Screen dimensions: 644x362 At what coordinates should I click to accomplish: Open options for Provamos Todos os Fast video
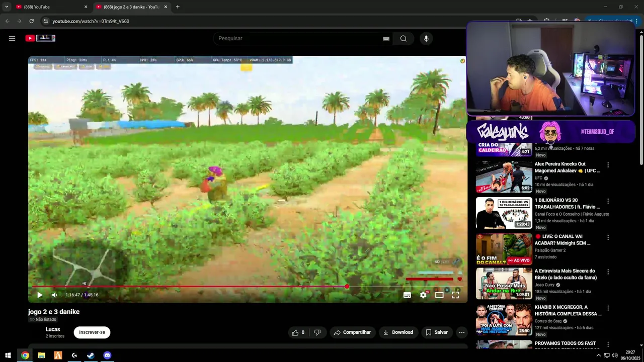point(608,344)
